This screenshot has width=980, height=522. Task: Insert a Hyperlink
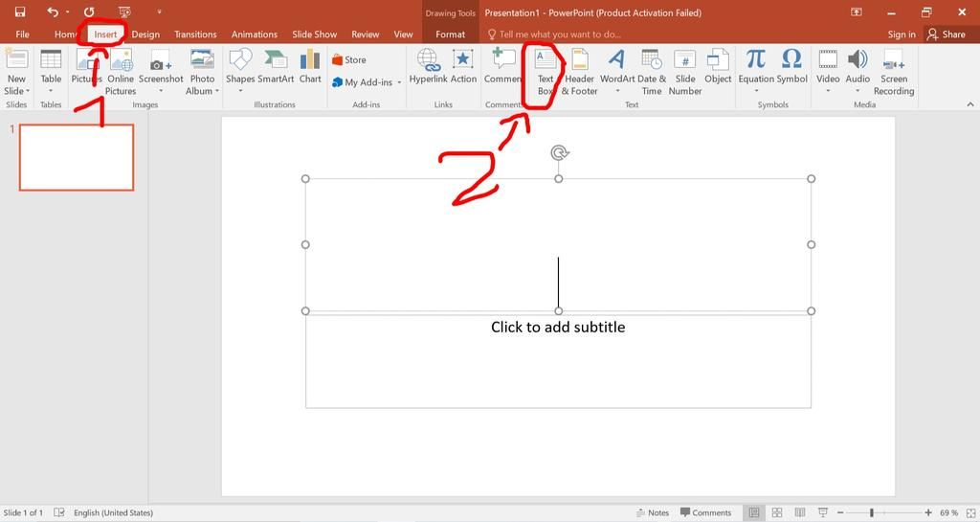pyautogui.click(x=429, y=67)
